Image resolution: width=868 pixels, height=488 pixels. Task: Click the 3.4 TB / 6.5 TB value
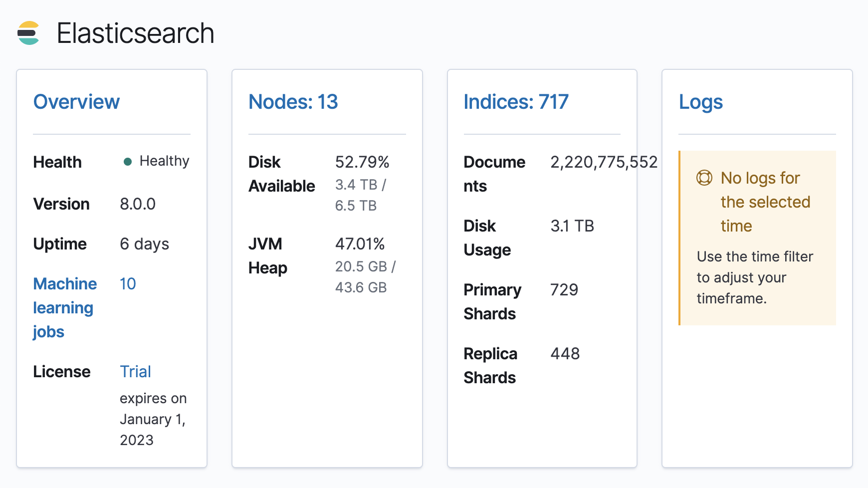361,195
